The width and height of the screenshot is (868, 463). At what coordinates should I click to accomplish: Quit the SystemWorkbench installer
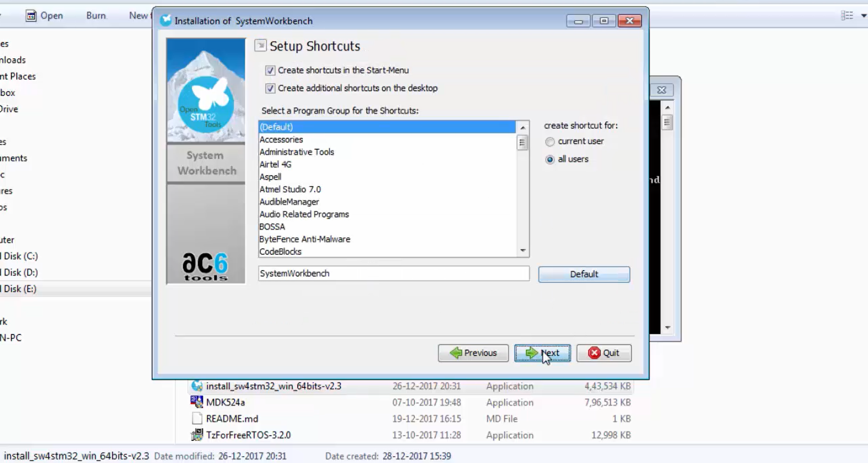pos(604,353)
